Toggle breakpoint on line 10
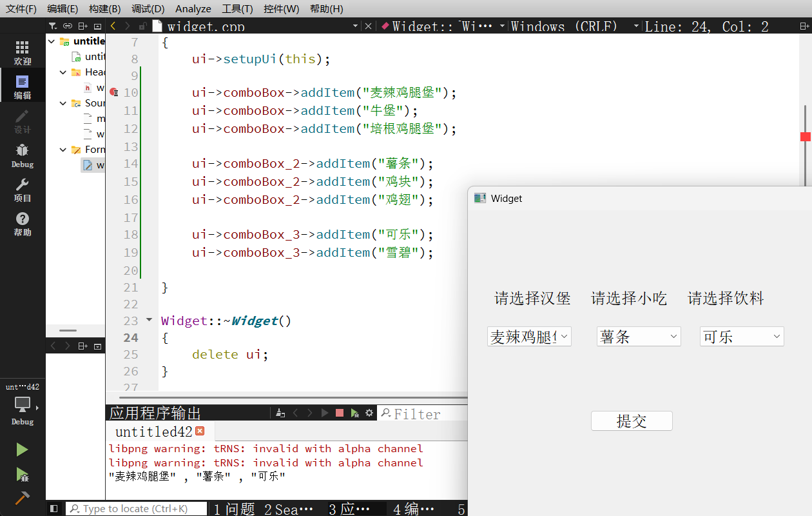The image size is (812, 516). tap(113, 92)
